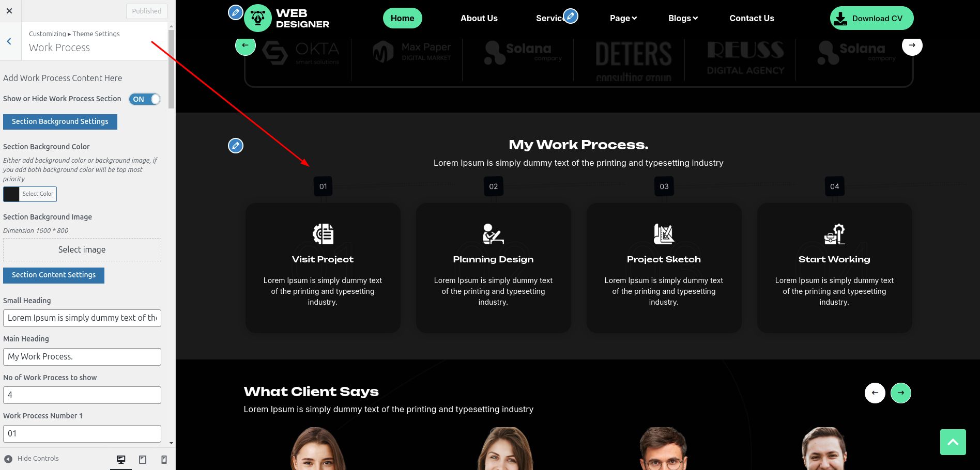Pick a Section Background Color swatch
The width and height of the screenshot is (980, 470).
11,194
